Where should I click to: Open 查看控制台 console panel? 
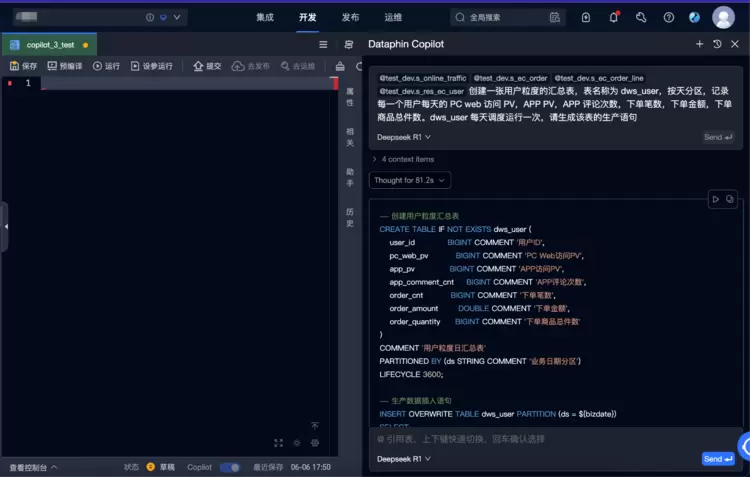[x=33, y=467]
